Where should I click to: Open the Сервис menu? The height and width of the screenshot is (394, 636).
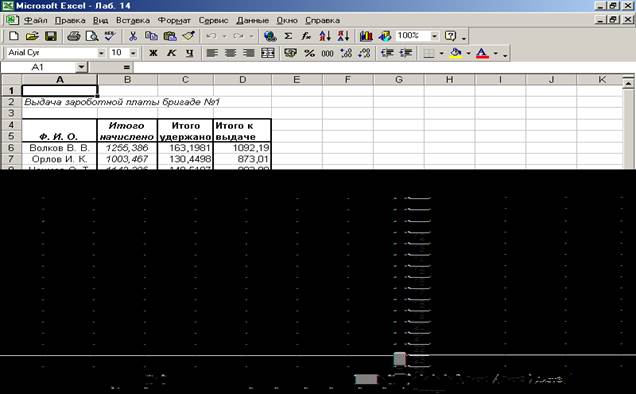(213, 20)
